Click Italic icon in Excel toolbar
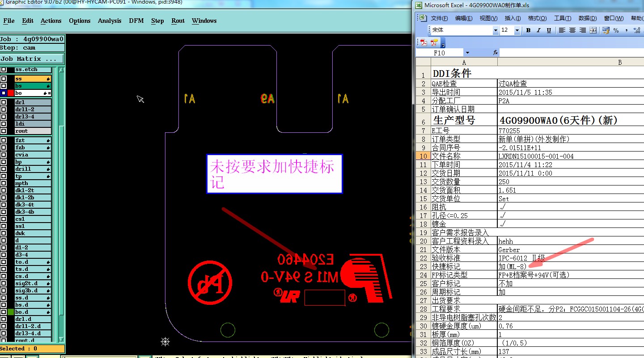The width and height of the screenshot is (644, 358). pyautogui.click(x=538, y=30)
